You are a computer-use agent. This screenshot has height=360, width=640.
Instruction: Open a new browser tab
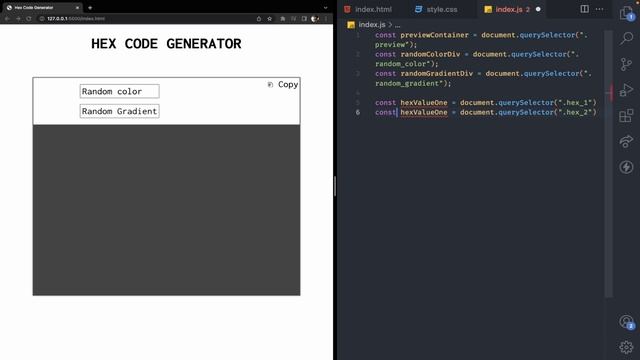[90, 7]
